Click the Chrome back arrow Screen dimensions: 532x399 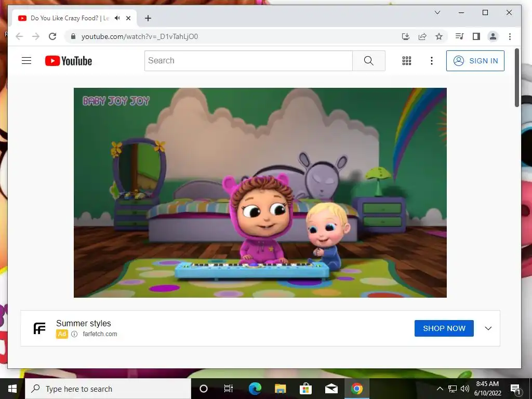pos(19,36)
